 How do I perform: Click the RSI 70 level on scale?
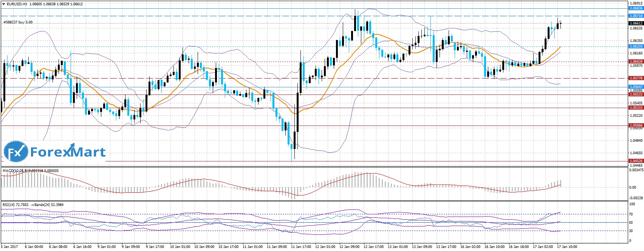click(631, 214)
